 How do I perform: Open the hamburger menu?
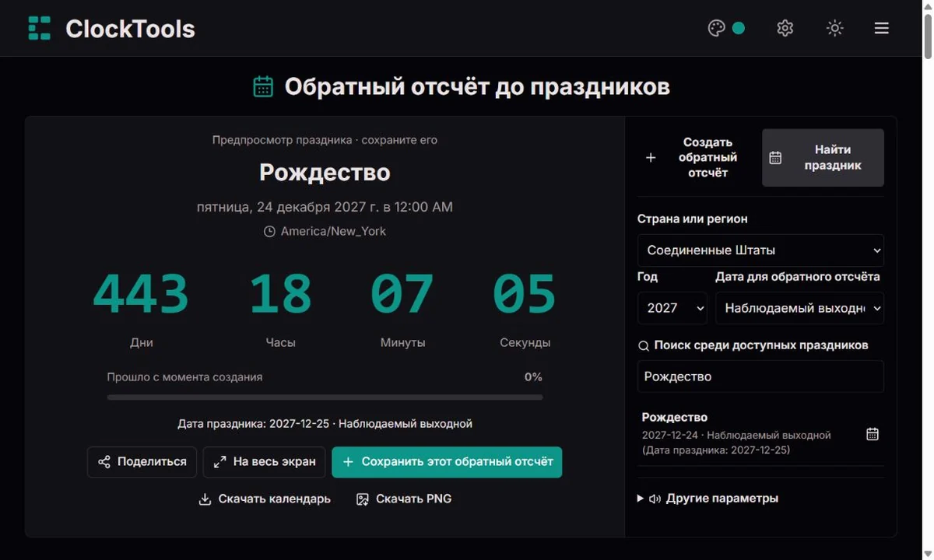tap(882, 28)
